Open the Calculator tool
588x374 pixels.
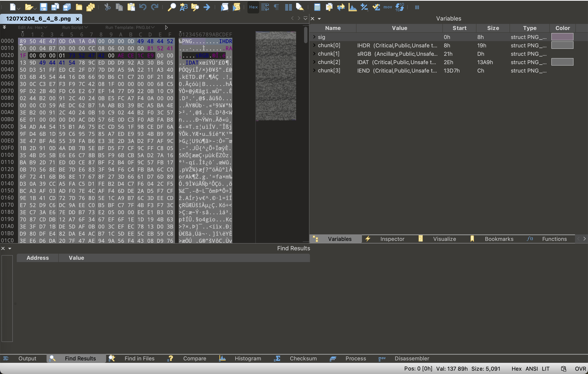pyautogui.click(x=317, y=7)
